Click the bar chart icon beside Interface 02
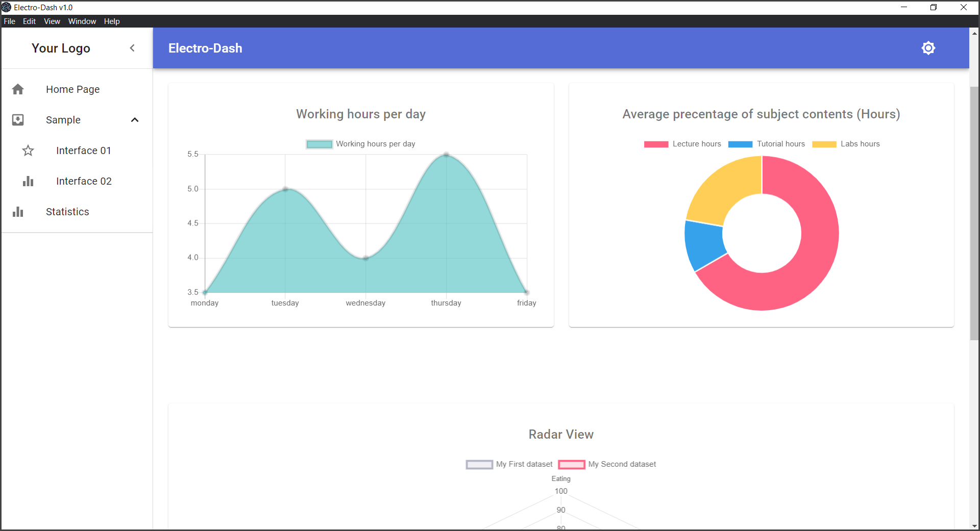 coord(28,181)
